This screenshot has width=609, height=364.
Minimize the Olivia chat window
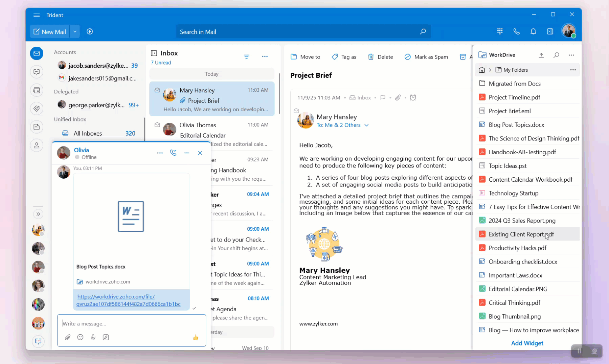point(187,153)
